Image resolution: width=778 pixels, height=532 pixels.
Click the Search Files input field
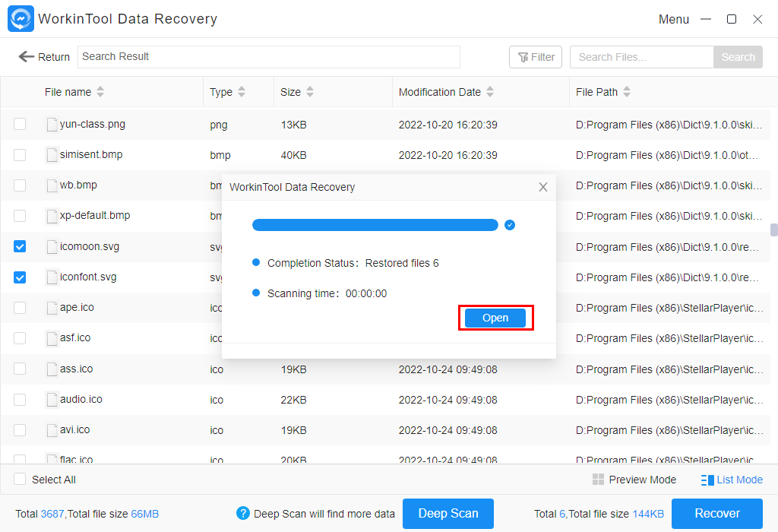pyautogui.click(x=641, y=57)
